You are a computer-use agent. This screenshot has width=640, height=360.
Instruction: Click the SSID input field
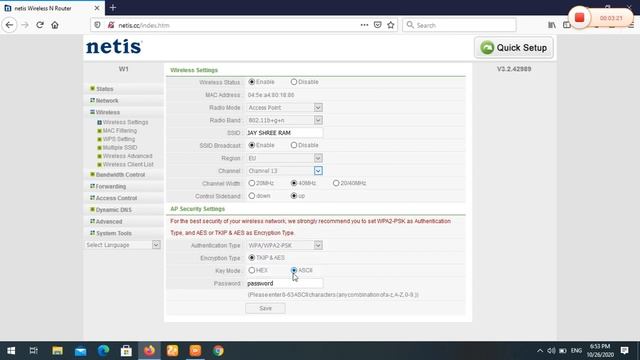click(x=284, y=133)
